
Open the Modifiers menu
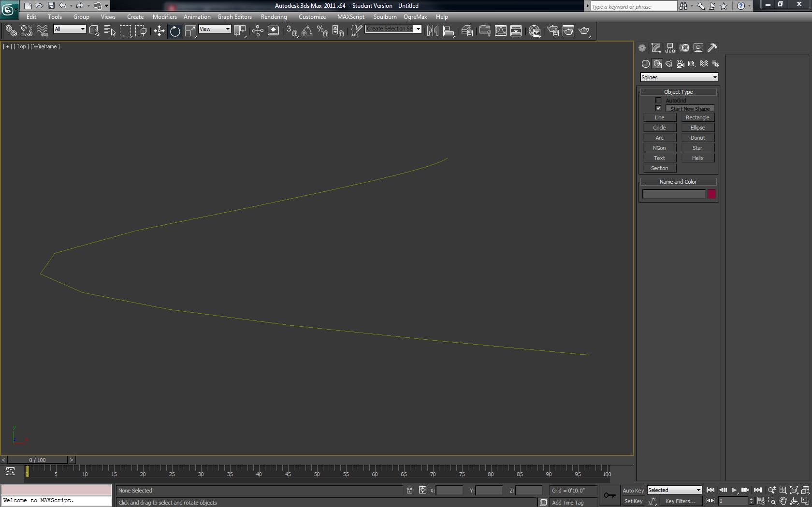(164, 16)
